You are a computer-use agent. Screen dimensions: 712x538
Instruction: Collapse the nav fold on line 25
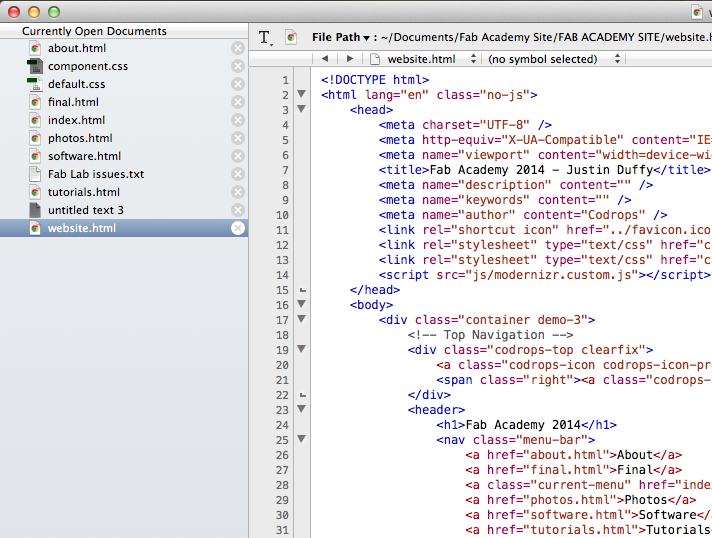[x=301, y=439]
